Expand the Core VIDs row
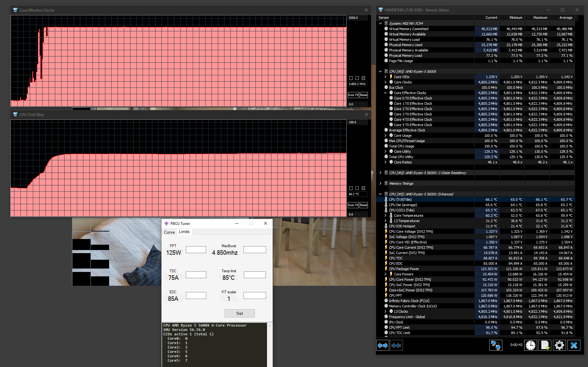Viewport: 588px width, 367px height. pyautogui.click(x=386, y=77)
